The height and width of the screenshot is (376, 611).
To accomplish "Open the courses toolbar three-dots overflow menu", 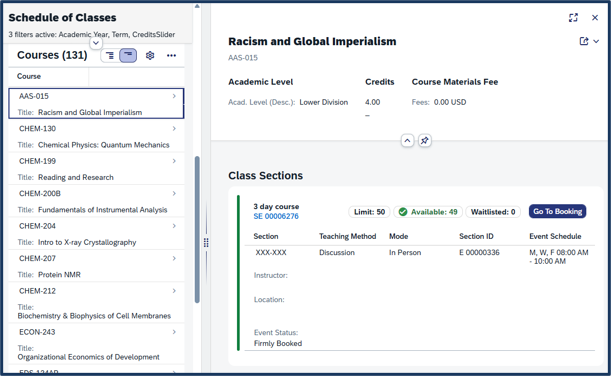I will tap(171, 56).
